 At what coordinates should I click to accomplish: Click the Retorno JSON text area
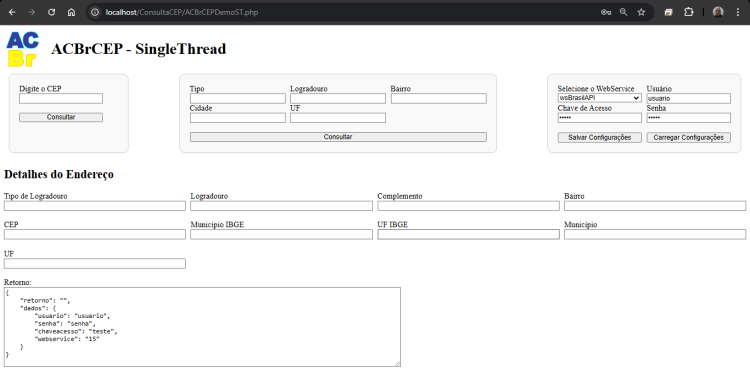202,327
